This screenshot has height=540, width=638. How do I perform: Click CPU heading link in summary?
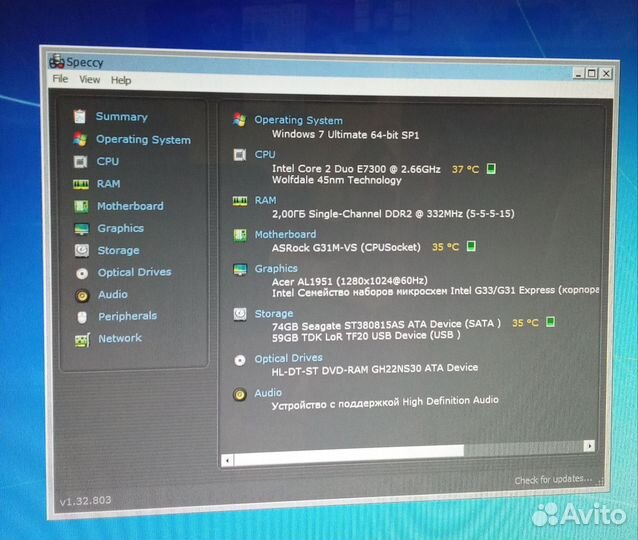(265, 155)
